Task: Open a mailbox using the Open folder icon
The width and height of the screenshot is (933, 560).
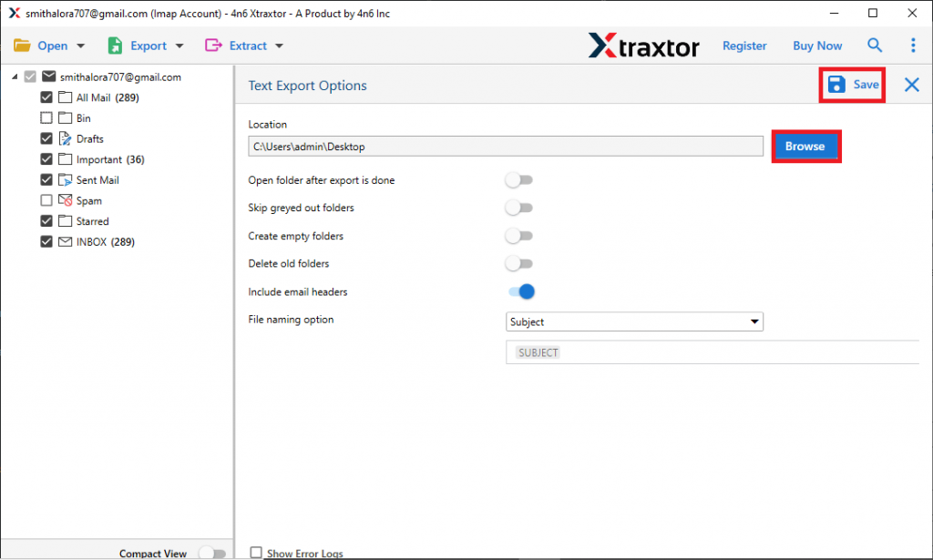Action: 23,45
